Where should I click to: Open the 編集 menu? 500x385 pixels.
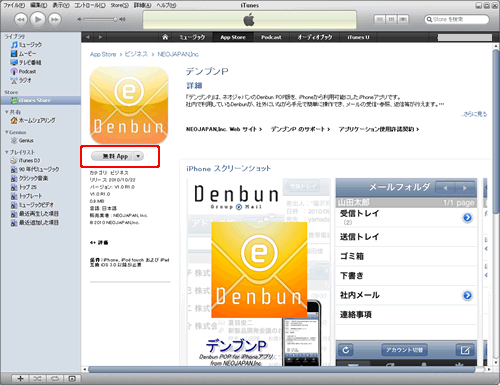[39, 5]
